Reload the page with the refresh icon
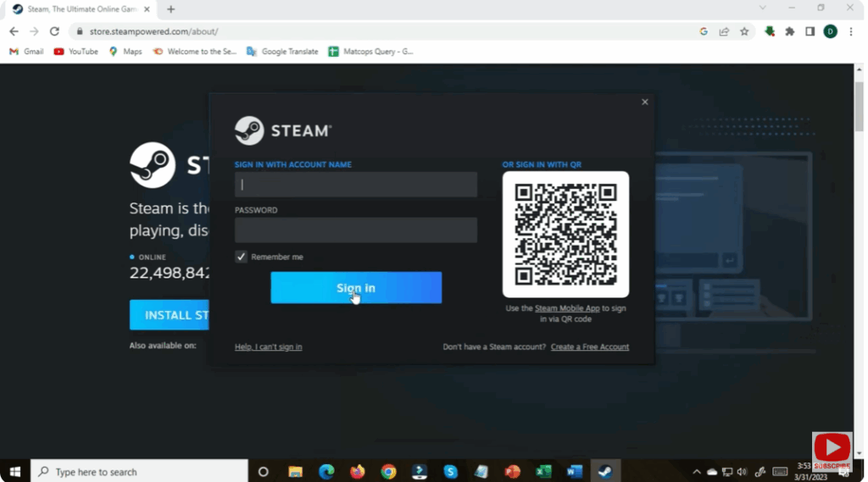The height and width of the screenshot is (482, 868). point(54,31)
